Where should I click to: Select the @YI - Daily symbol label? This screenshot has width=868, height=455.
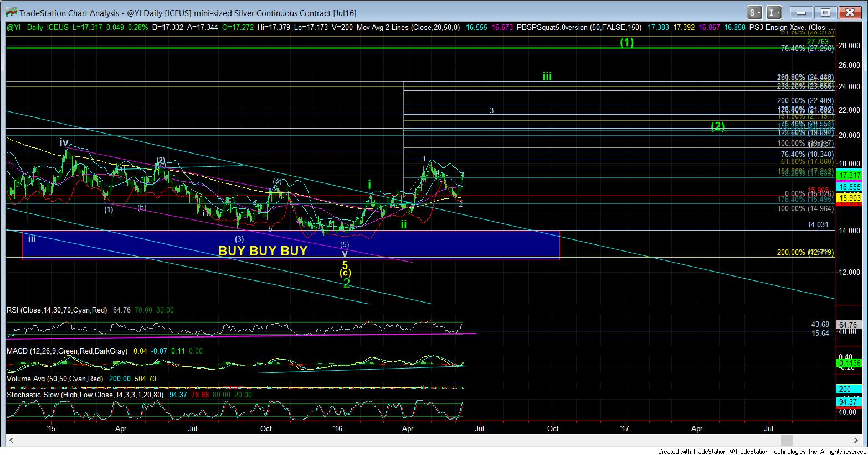tap(25, 27)
